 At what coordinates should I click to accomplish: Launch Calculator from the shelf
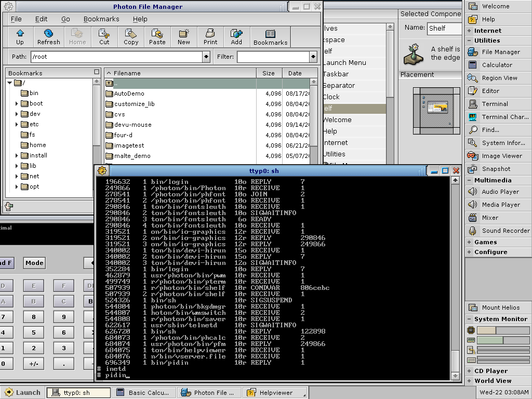[x=497, y=65]
